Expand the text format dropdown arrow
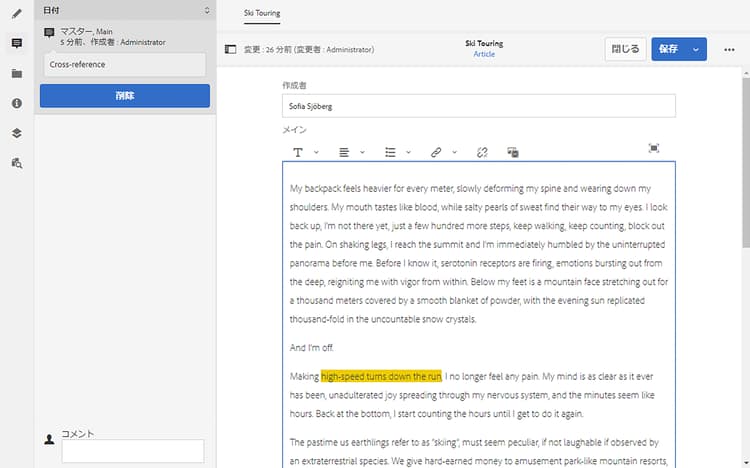750x468 pixels. click(x=316, y=152)
